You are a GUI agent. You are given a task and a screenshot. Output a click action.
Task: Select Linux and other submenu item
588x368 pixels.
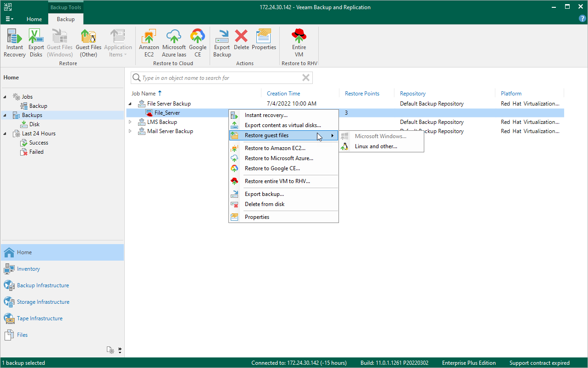[x=381, y=146]
